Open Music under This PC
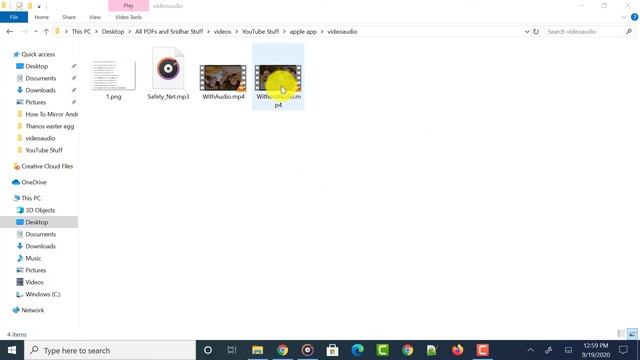Image resolution: width=640 pixels, height=360 pixels. (x=33, y=258)
